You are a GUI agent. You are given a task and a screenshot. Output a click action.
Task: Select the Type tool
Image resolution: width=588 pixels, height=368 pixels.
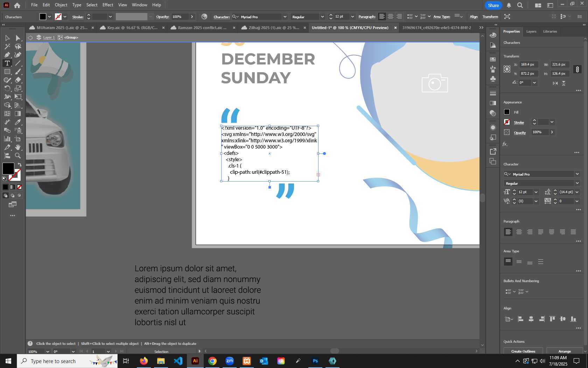pos(7,63)
